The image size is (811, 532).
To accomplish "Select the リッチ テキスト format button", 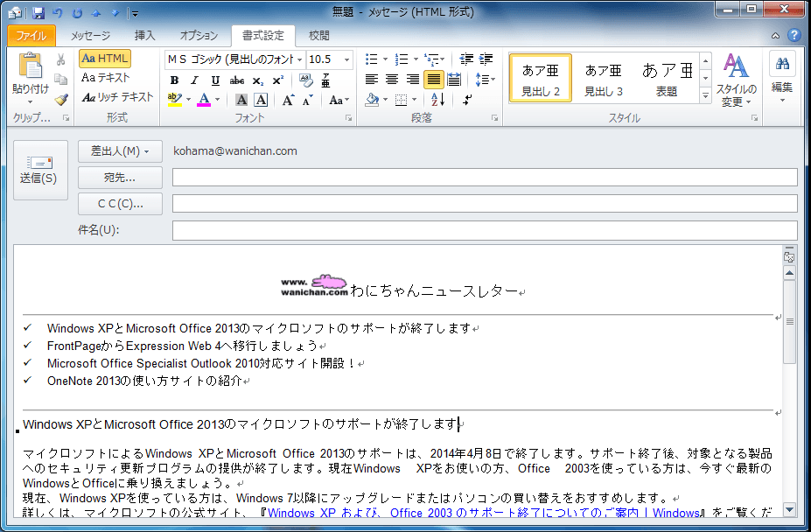I will 117,97.
